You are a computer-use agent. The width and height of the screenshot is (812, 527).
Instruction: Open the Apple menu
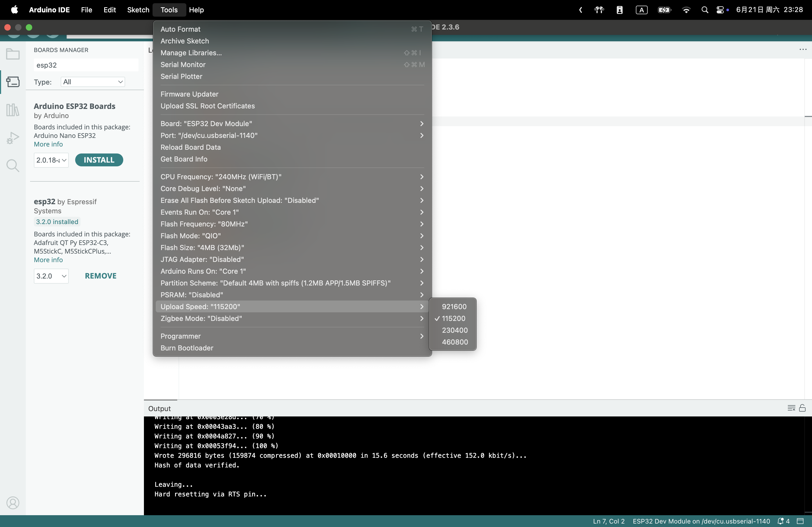14,10
